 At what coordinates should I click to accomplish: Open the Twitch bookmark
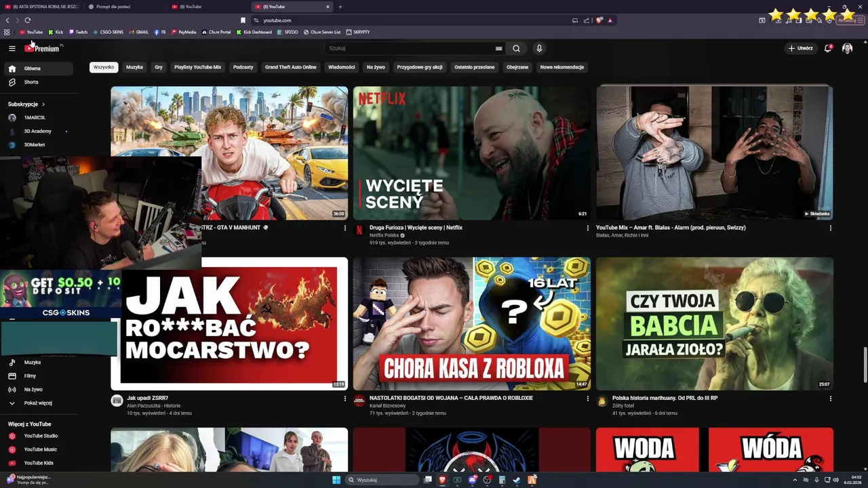77,32
